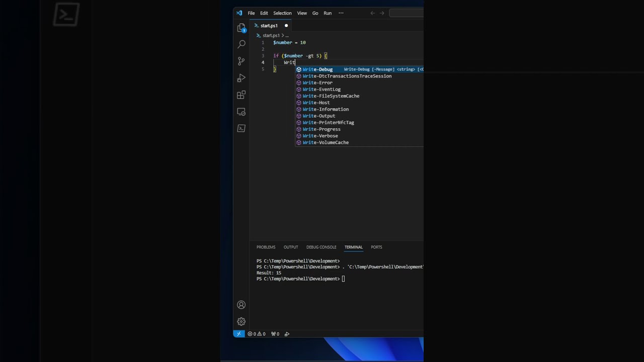Click the command center search box
The image size is (644, 362).
tap(406, 13)
